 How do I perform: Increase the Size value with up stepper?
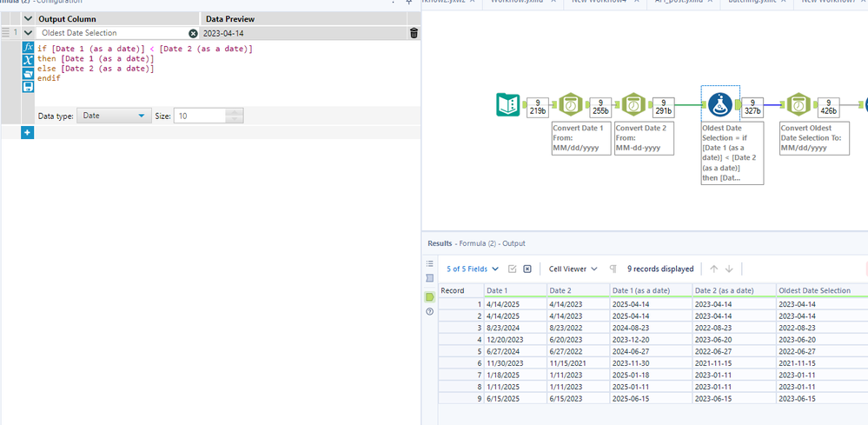235,112
